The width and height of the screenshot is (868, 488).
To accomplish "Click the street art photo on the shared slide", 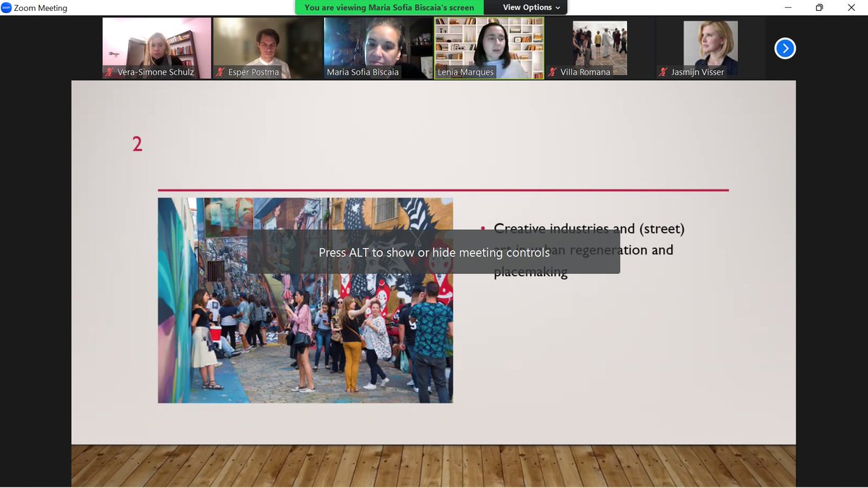I will click(x=305, y=299).
